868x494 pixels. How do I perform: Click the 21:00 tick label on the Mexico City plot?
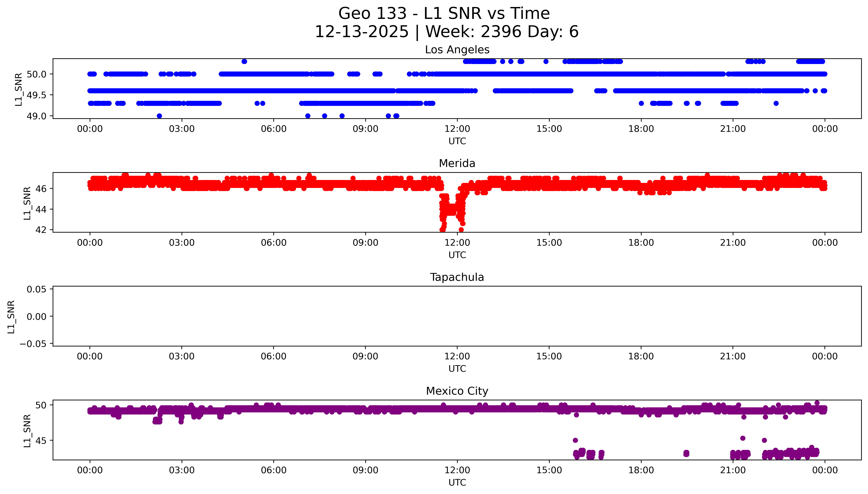click(733, 470)
